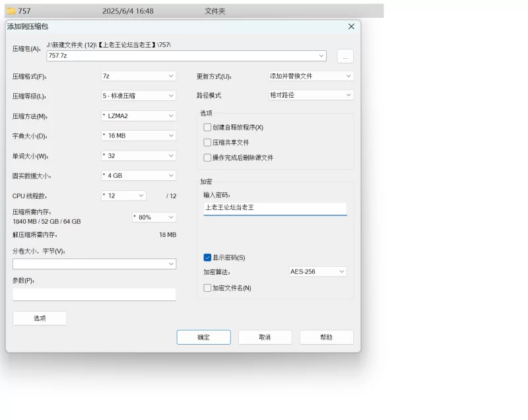Open the 单词大小 32 dropdown

click(139, 156)
